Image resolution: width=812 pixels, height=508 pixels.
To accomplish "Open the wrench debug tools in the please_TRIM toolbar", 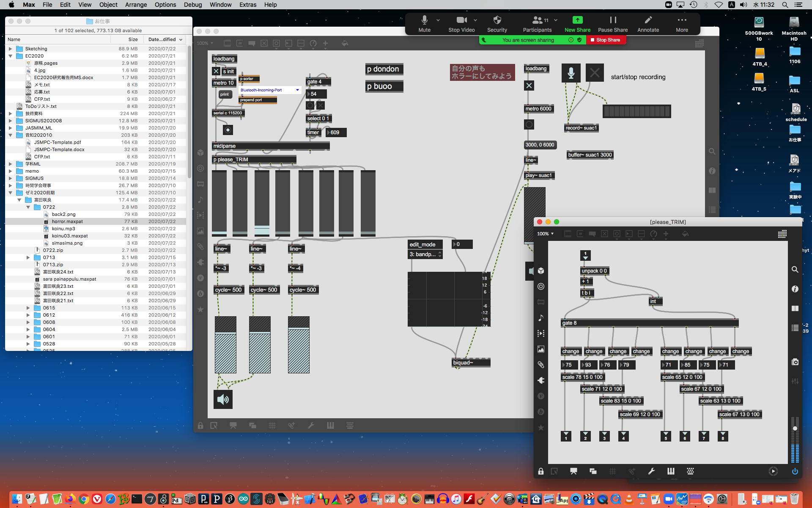I will (651, 471).
